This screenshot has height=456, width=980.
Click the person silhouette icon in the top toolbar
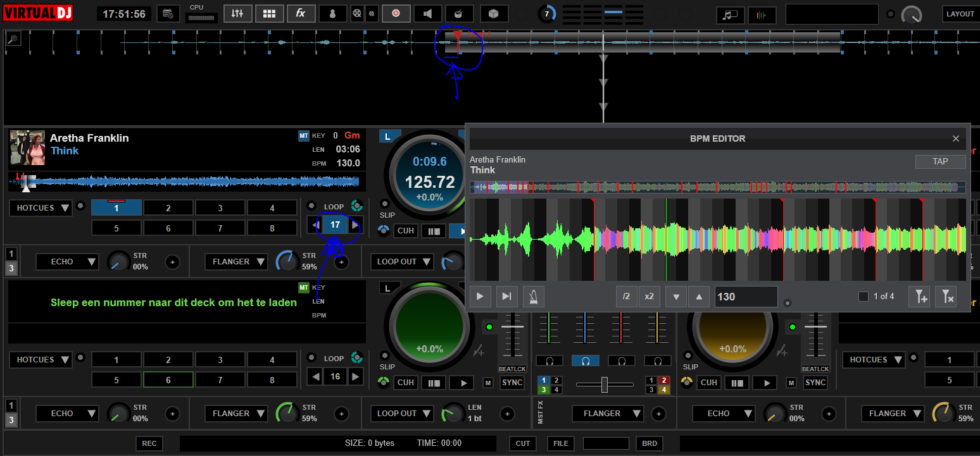click(x=332, y=13)
